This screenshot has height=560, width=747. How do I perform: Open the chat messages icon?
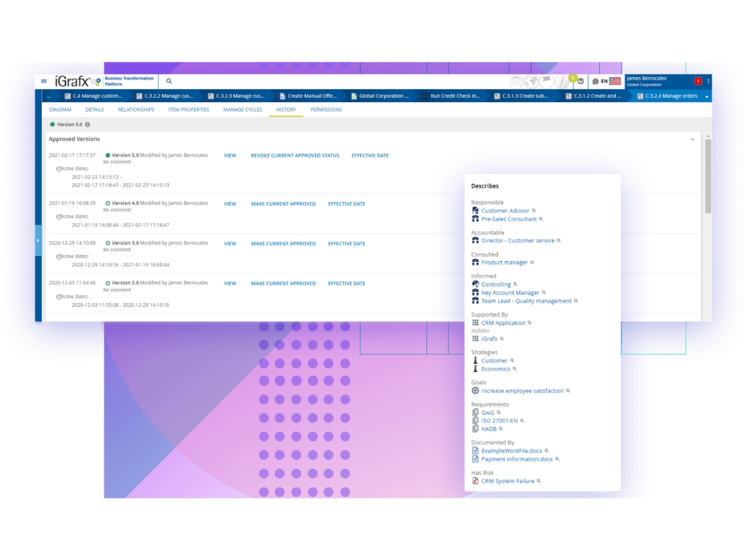(x=595, y=81)
